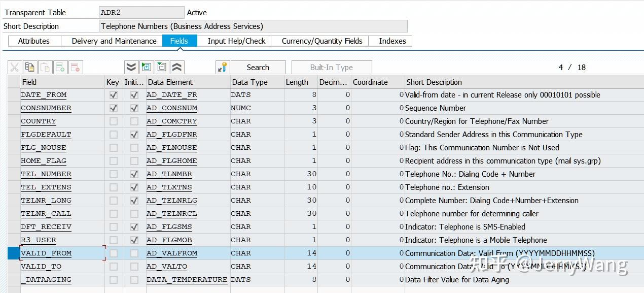Screen dimensions: 644x293
Task: Click the Delete Row icon
Action: point(76,68)
